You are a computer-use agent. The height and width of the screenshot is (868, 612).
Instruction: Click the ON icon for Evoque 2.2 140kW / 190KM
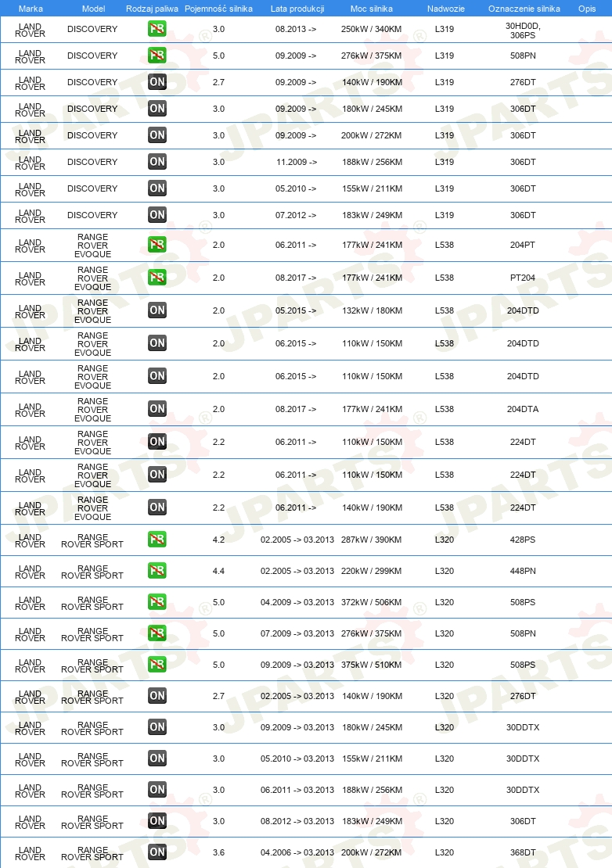pos(157,508)
